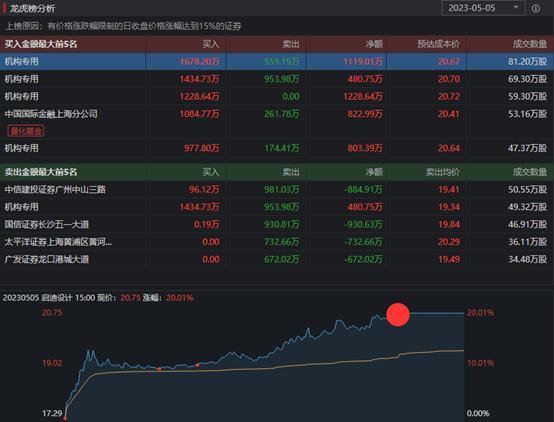Screen dimensions: 554x422
Task: Sort buyers by 净额 column header
Action: (x=374, y=44)
